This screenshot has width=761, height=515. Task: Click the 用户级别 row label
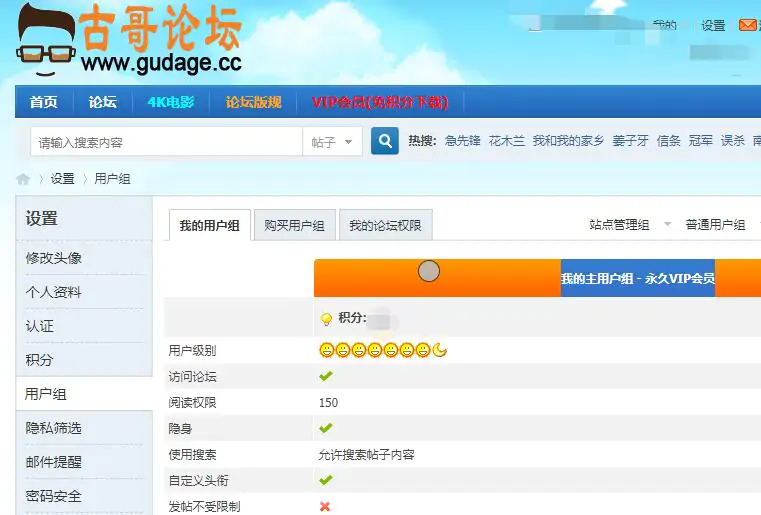[192, 350]
